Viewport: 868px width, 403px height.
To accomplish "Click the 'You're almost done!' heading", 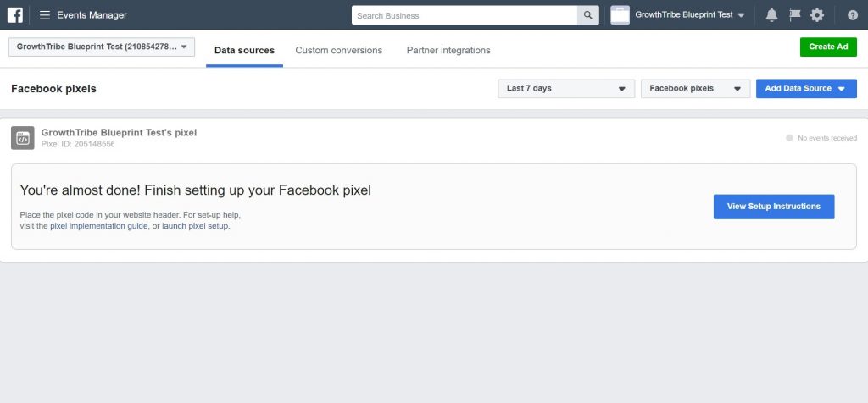I will point(196,190).
